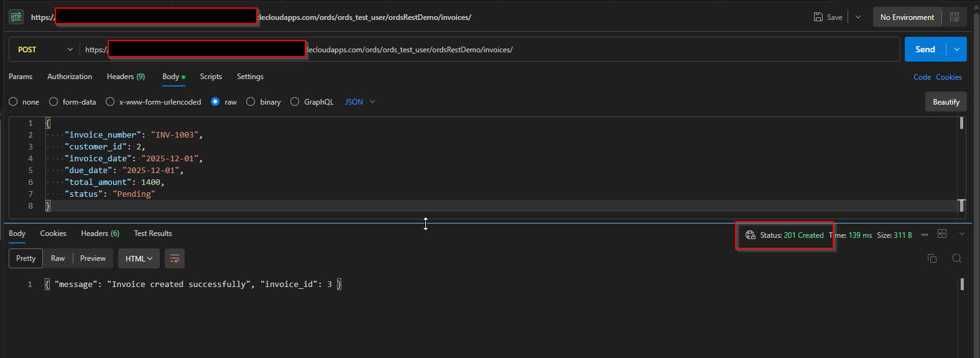Screen dimensions: 980x358
Task: Click the HTTP request icon in the tab header
Action: click(x=16, y=17)
